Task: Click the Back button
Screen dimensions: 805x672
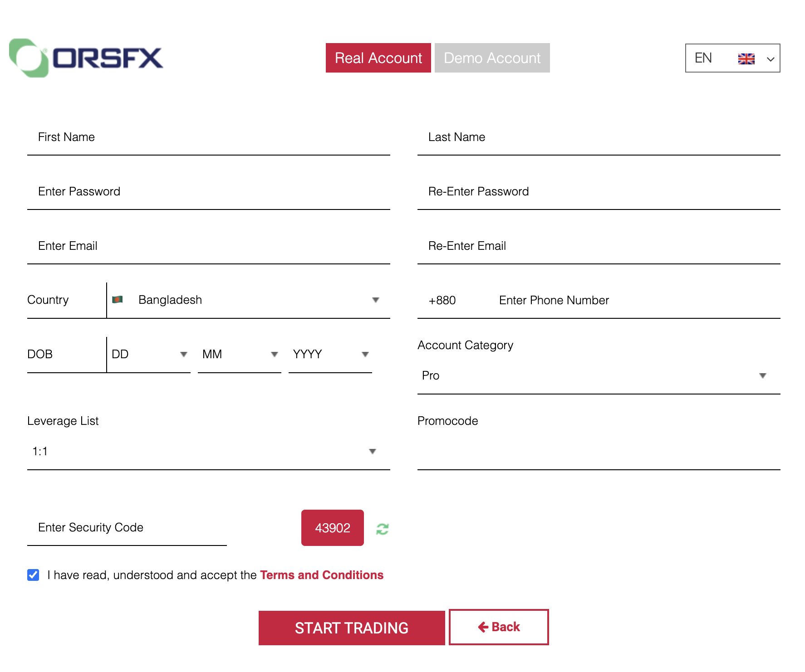Action: pyautogui.click(x=499, y=627)
